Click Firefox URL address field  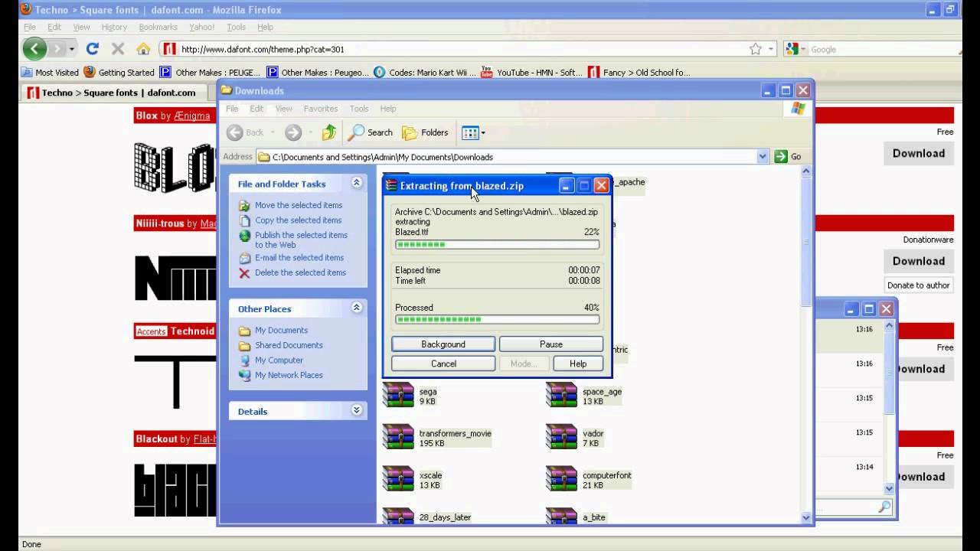[x=452, y=49]
